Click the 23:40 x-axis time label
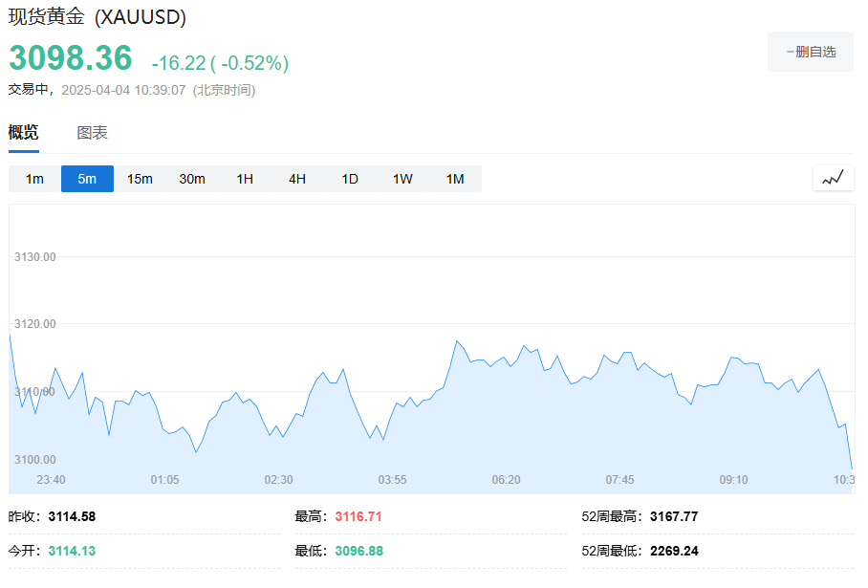The image size is (868, 588). (51, 479)
